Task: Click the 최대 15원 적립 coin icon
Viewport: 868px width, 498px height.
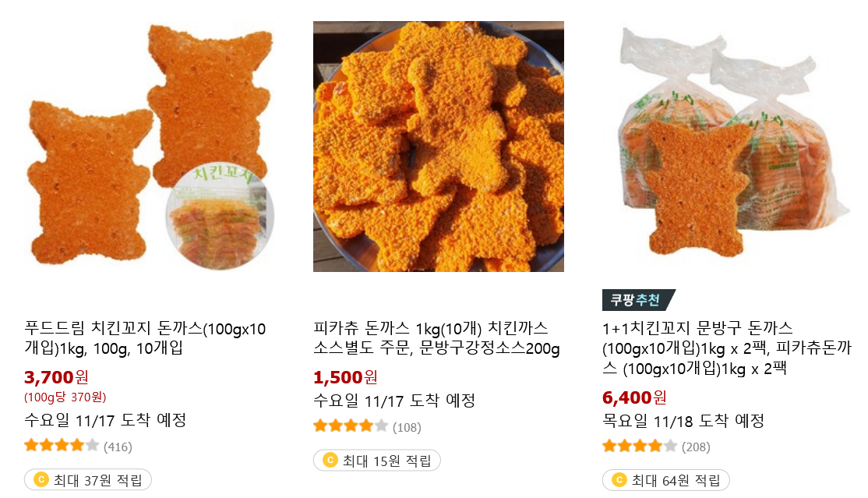Action: 330,461
